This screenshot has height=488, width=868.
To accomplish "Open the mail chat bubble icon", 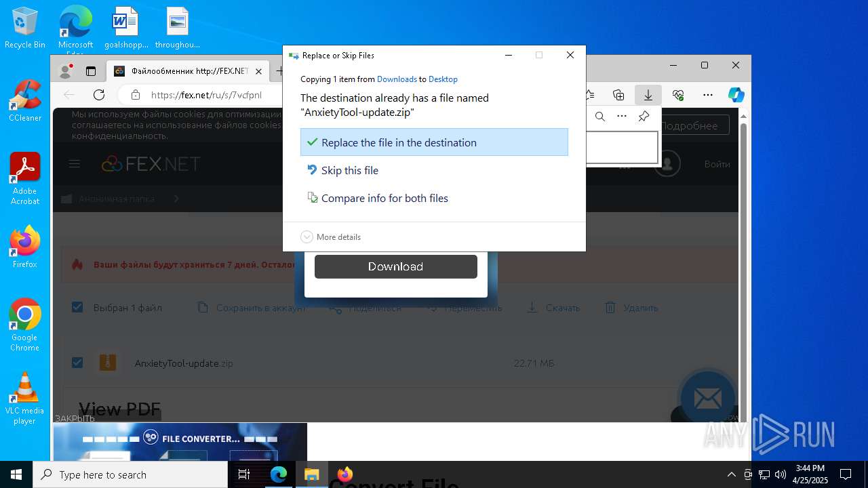I will click(x=707, y=399).
